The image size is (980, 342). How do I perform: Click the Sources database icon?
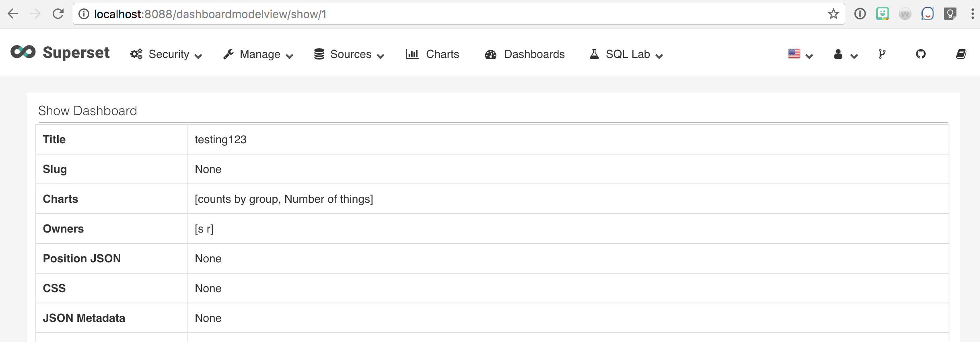tap(319, 54)
